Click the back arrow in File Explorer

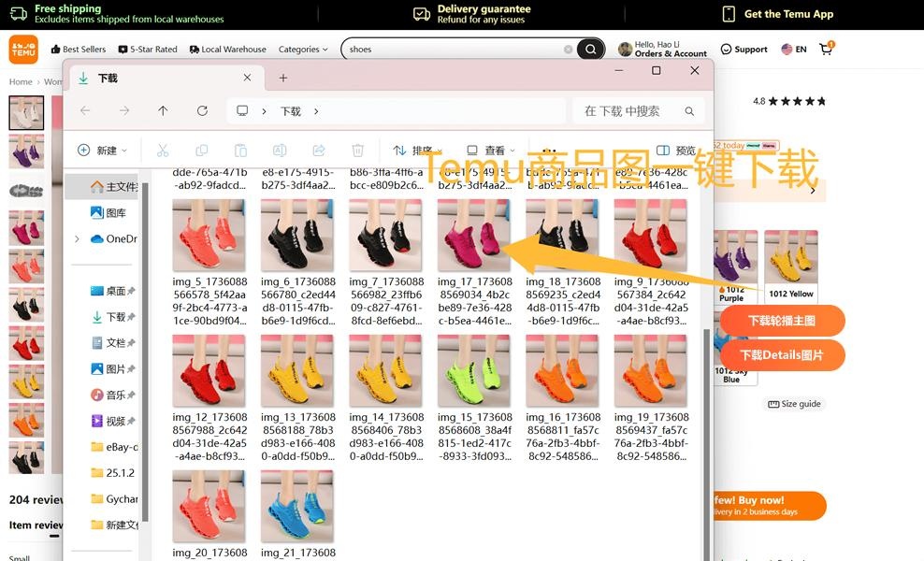pos(85,110)
